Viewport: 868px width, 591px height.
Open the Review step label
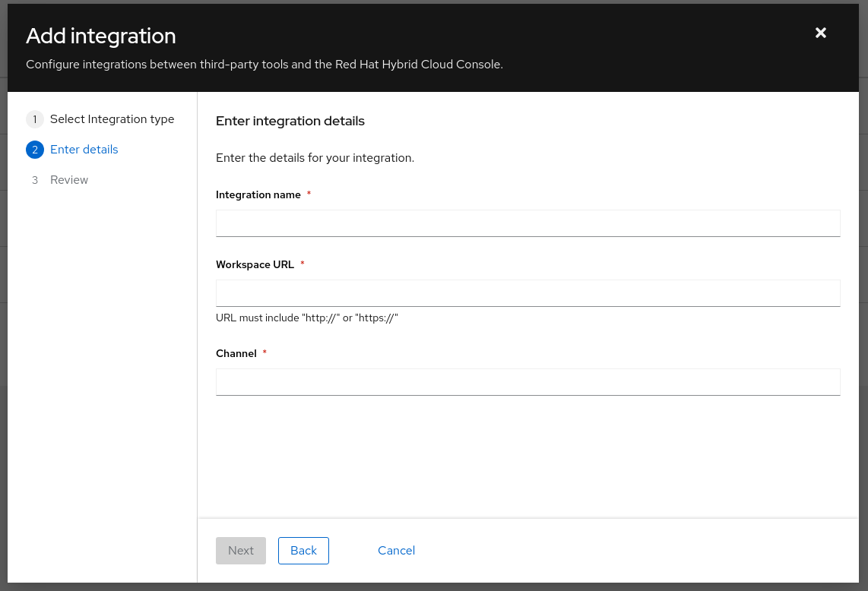69,180
